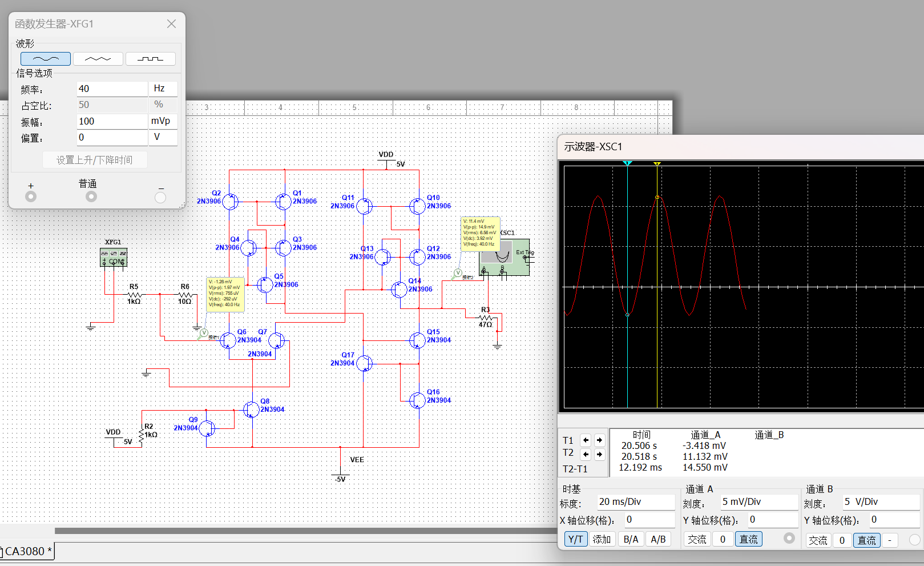Image resolution: width=924 pixels, height=566 pixels.
Task: Close the function generator XFG1 window
Action: [171, 24]
